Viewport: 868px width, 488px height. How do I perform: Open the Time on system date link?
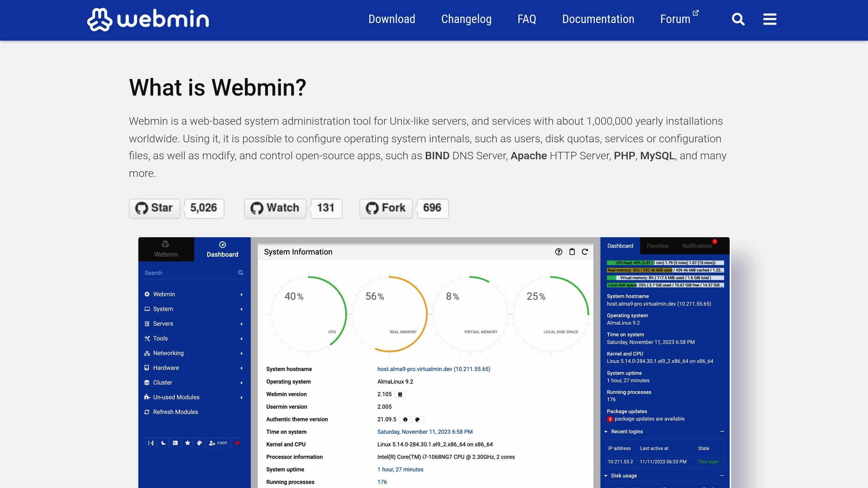tap(425, 432)
